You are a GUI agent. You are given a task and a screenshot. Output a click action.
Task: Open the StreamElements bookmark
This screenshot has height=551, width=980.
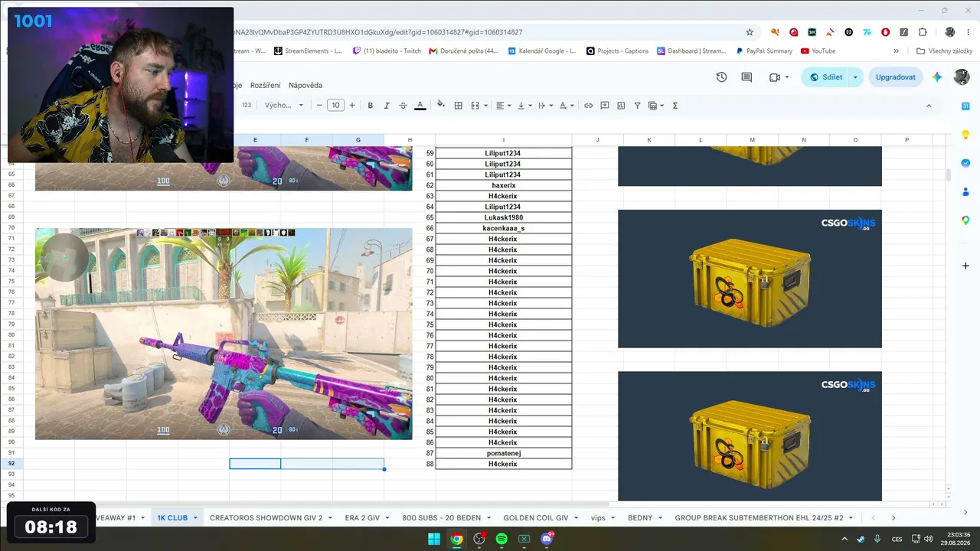tap(308, 51)
